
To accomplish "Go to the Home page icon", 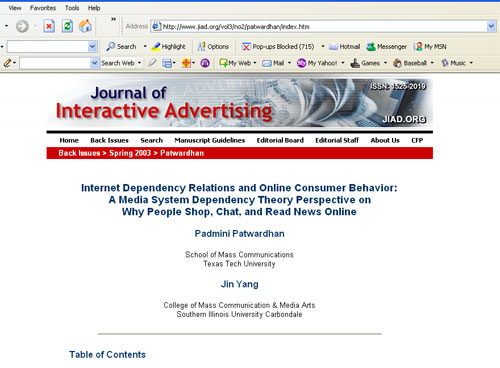I will click(x=85, y=26).
